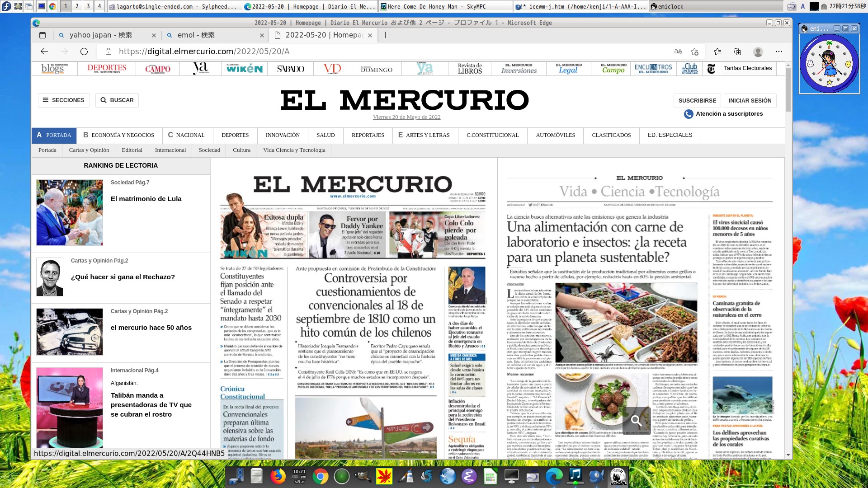The image size is (868, 488).
Task: Select the ECONOMÍA Y NEGOCIOS section tab
Action: 118,135
